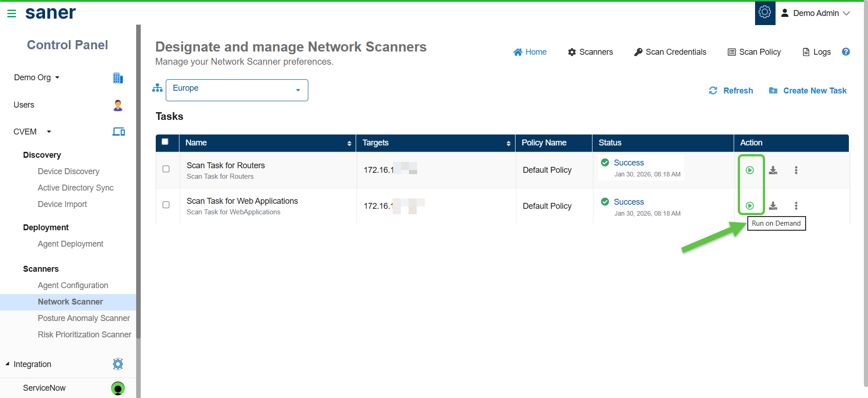Image resolution: width=868 pixels, height=398 pixels.
Task: Click the CVEM devices icon in sidebar
Action: click(119, 132)
